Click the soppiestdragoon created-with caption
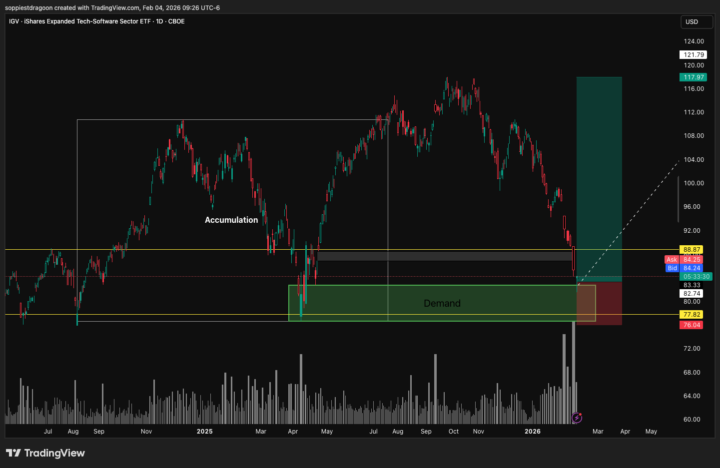 point(112,8)
